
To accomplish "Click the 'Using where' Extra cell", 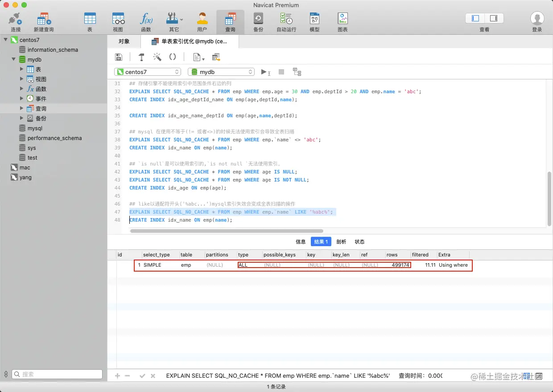I will 453,265.
